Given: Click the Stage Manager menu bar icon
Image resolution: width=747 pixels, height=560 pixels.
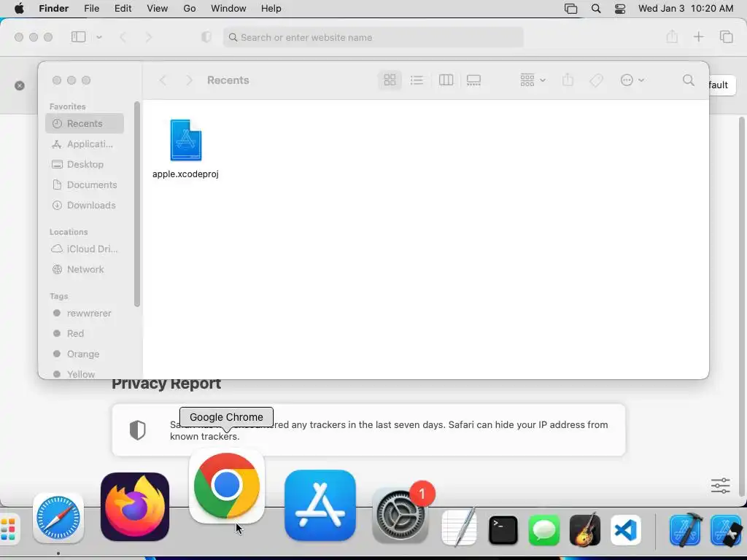Looking at the screenshot, I should 570,9.
